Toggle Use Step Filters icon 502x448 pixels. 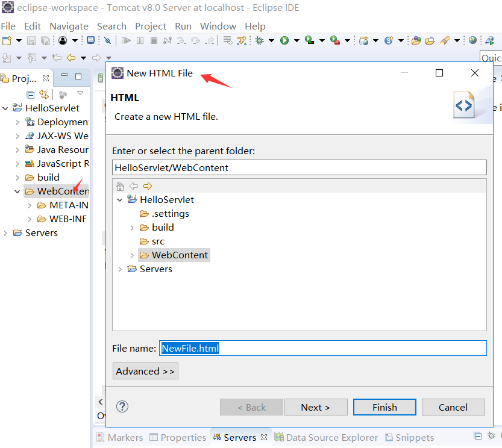point(242,40)
